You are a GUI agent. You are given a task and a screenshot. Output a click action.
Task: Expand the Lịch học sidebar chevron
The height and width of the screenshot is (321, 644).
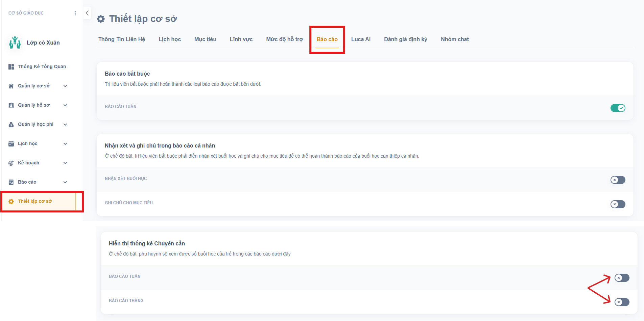point(65,144)
